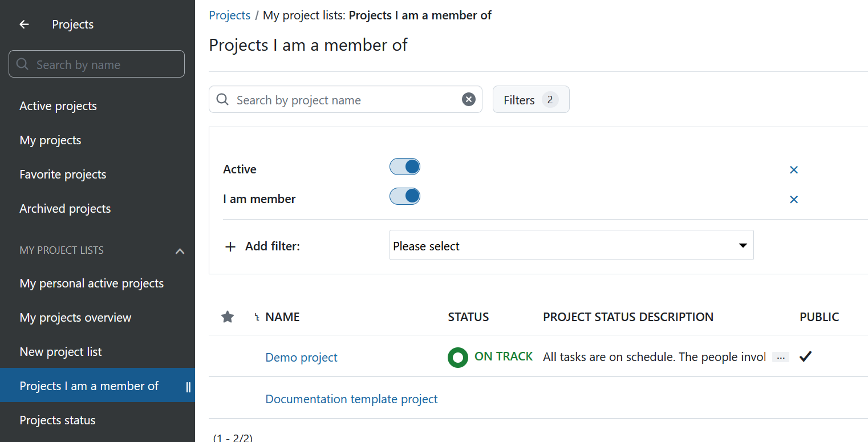Clear the project name search field

pos(468,100)
